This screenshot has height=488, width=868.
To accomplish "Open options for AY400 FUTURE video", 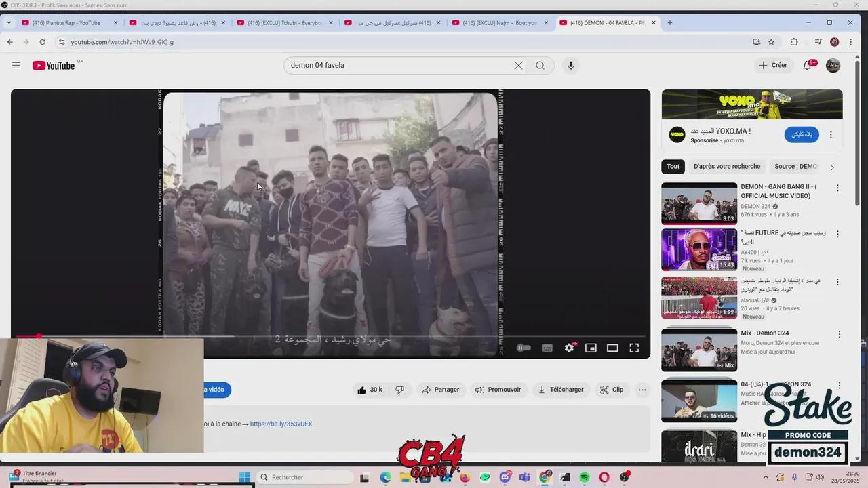I will pos(837,235).
